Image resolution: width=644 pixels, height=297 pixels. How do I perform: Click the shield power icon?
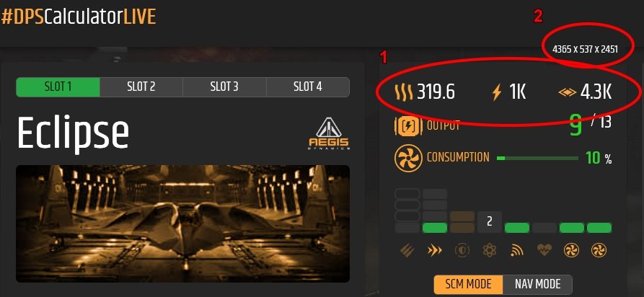click(462, 251)
